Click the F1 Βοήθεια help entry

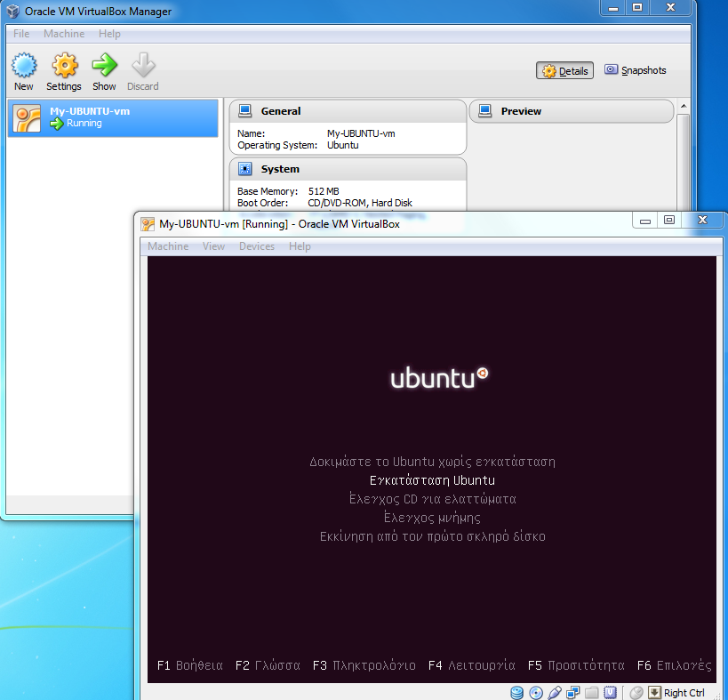click(190, 665)
